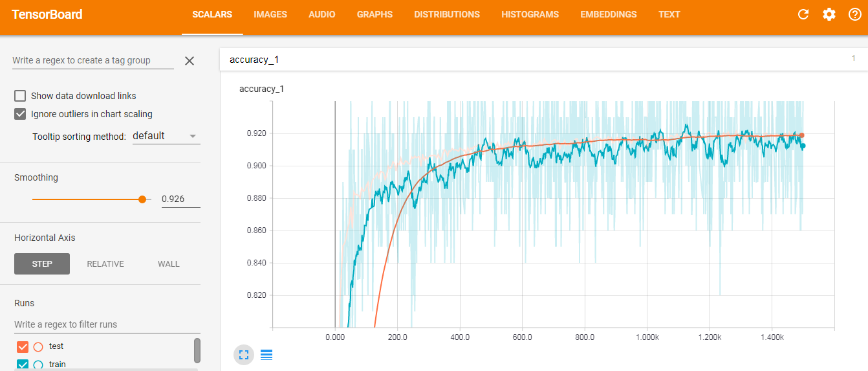Screen dimensions: 868x371
Task: Uncheck the train run checkbox
Action: click(23, 365)
